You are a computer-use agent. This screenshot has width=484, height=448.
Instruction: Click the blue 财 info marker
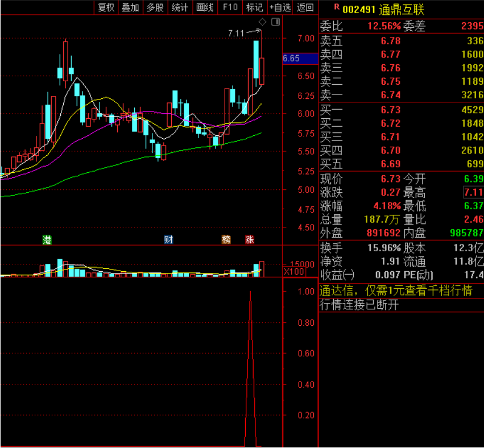[x=168, y=240]
